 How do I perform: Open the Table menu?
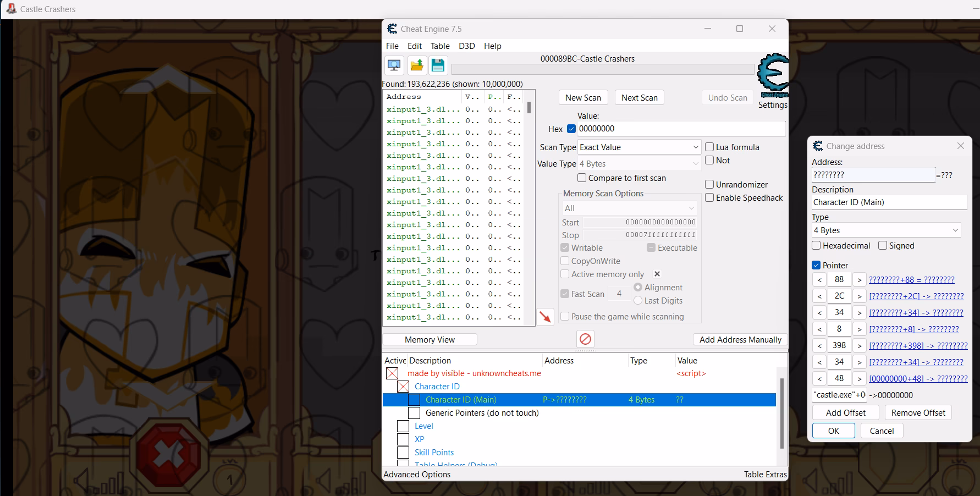pyautogui.click(x=440, y=46)
